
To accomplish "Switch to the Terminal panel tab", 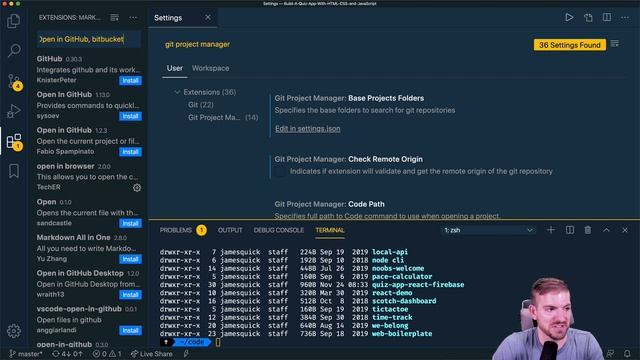I will pyautogui.click(x=330, y=230).
